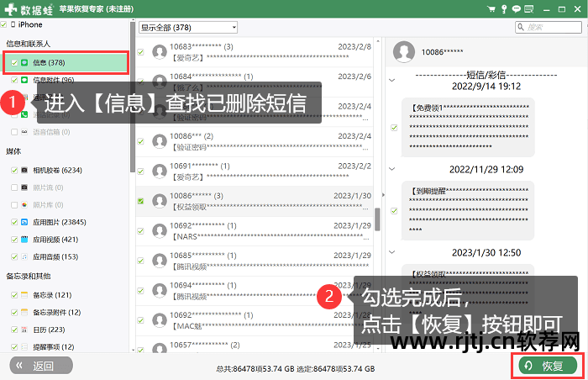The image size is (588, 380).
Task: Select the 提醒事项 (12) reminders icon
Action: [x=24, y=347]
